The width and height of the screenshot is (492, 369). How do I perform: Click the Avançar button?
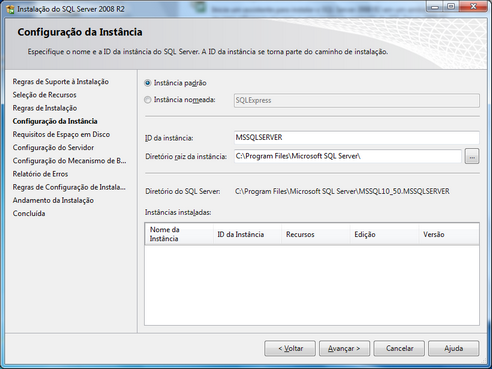(x=344, y=348)
